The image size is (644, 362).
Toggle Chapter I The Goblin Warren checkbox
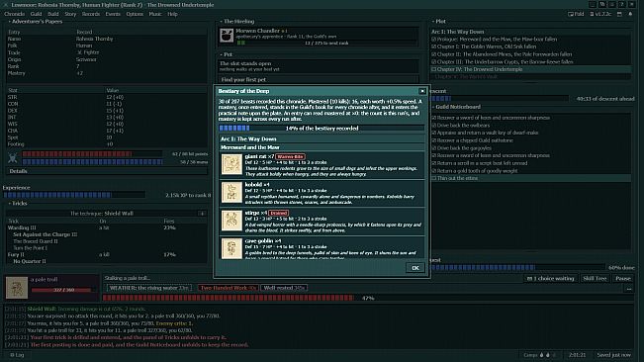click(433, 46)
